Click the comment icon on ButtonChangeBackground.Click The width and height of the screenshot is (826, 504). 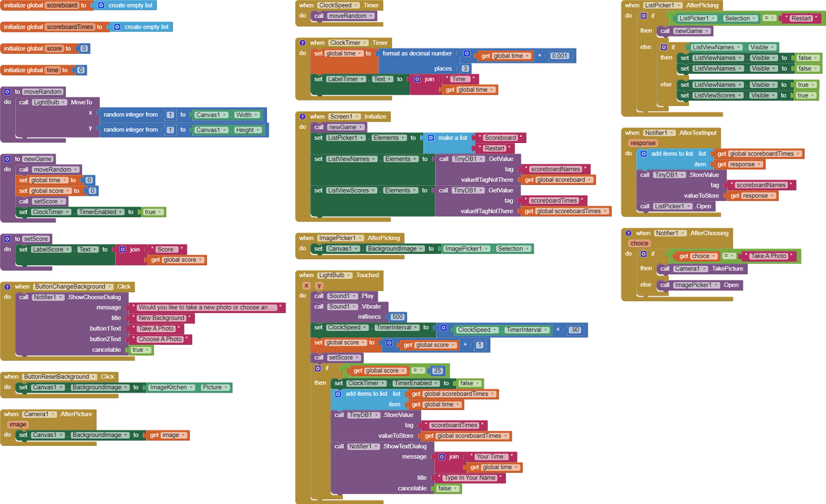point(7,287)
